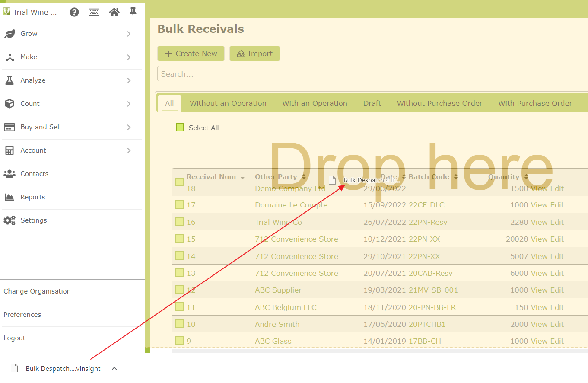Open the help question mark icon
Image resolution: width=588 pixels, height=383 pixels.
[x=74, y=12]
